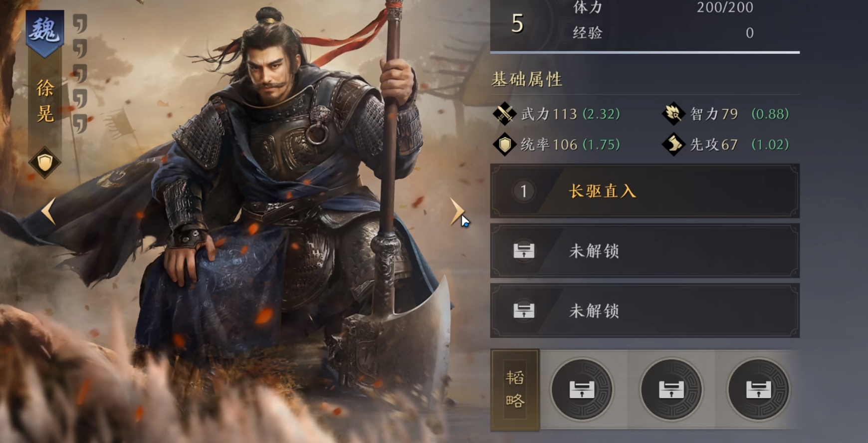
Task: Select the first 未解锁 locked skill slot
Action: point(645,251)
